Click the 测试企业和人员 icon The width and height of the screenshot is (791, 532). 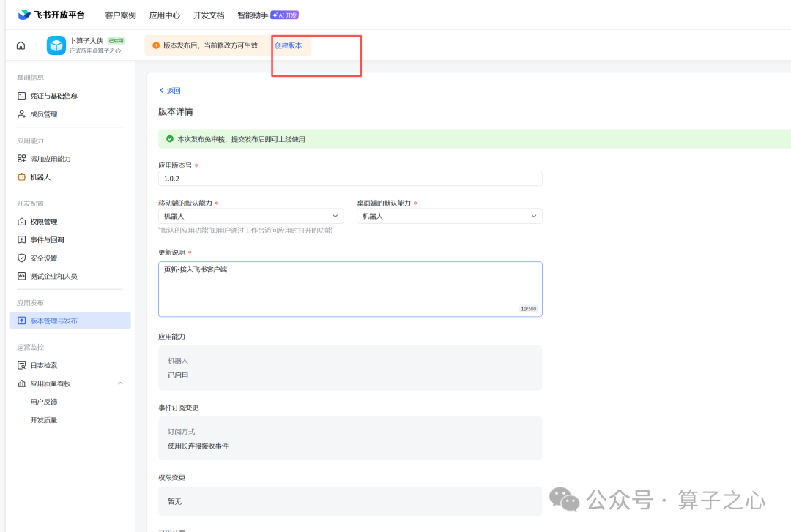pos(22,276)
